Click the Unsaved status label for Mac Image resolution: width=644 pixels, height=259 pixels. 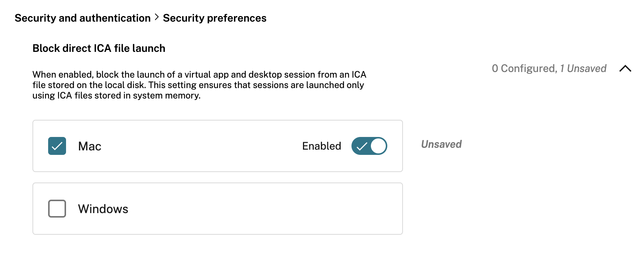coord(441,144)
